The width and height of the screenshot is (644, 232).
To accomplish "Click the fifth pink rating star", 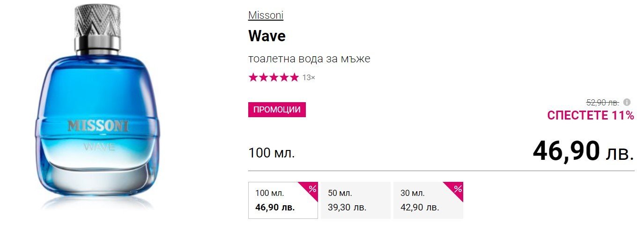I will [x=294, y=77].
